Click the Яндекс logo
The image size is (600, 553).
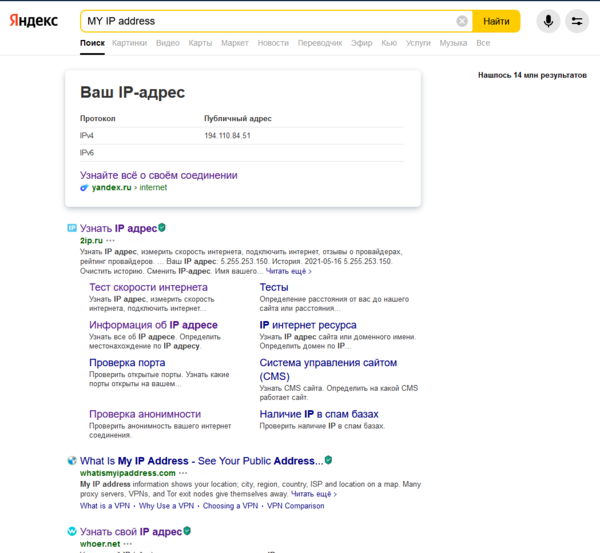[34, 20]
